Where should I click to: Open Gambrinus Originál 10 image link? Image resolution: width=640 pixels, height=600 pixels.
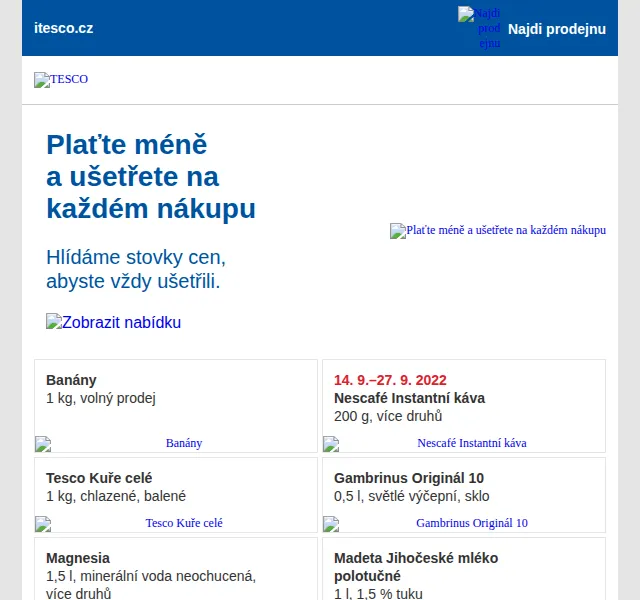pos(464,523)
